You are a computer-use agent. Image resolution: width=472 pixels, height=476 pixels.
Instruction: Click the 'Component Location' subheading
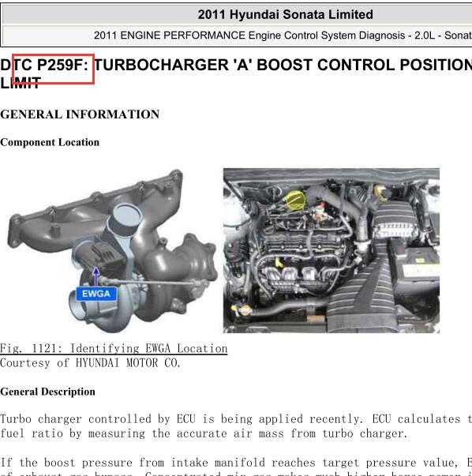coord(50,142)
